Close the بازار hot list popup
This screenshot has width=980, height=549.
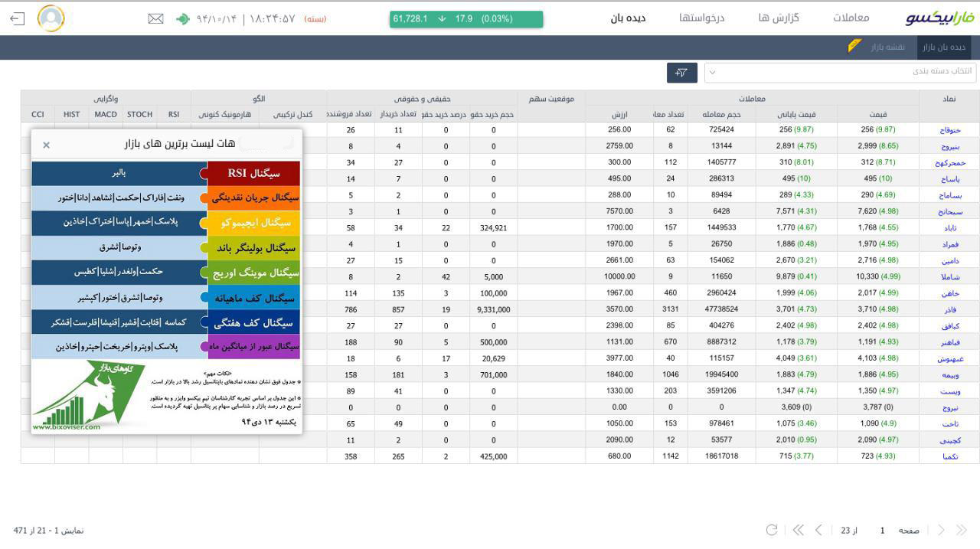[x=46, y=145]
